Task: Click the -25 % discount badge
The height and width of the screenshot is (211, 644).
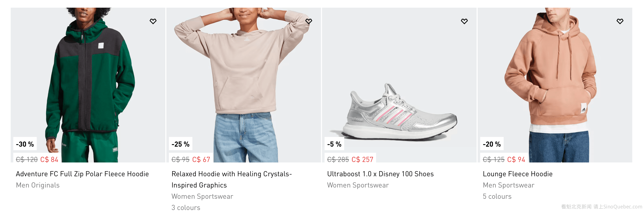Action: point(180,144)
